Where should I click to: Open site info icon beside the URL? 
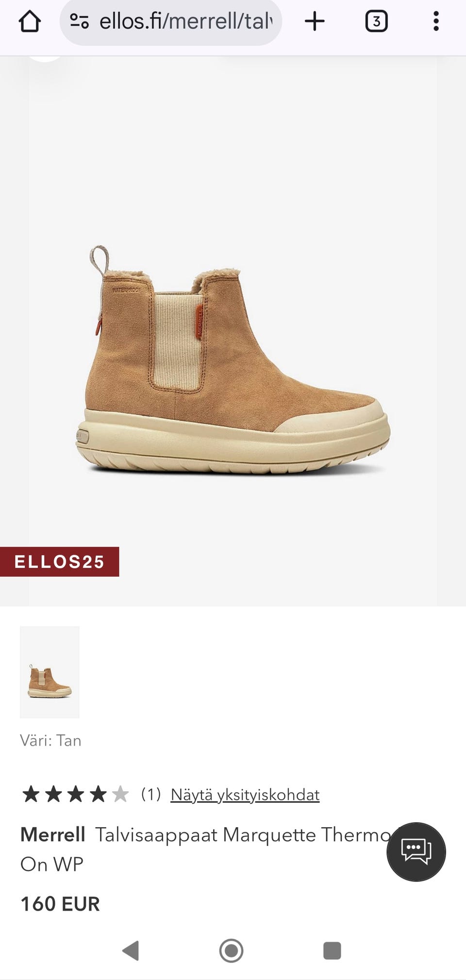[79, 21]
